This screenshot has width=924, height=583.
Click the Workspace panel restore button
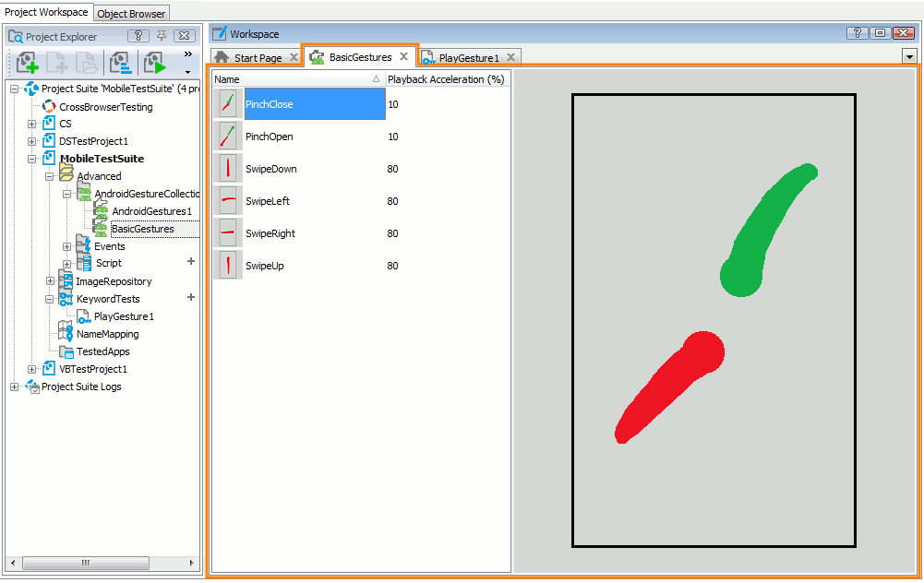[880, 33]
